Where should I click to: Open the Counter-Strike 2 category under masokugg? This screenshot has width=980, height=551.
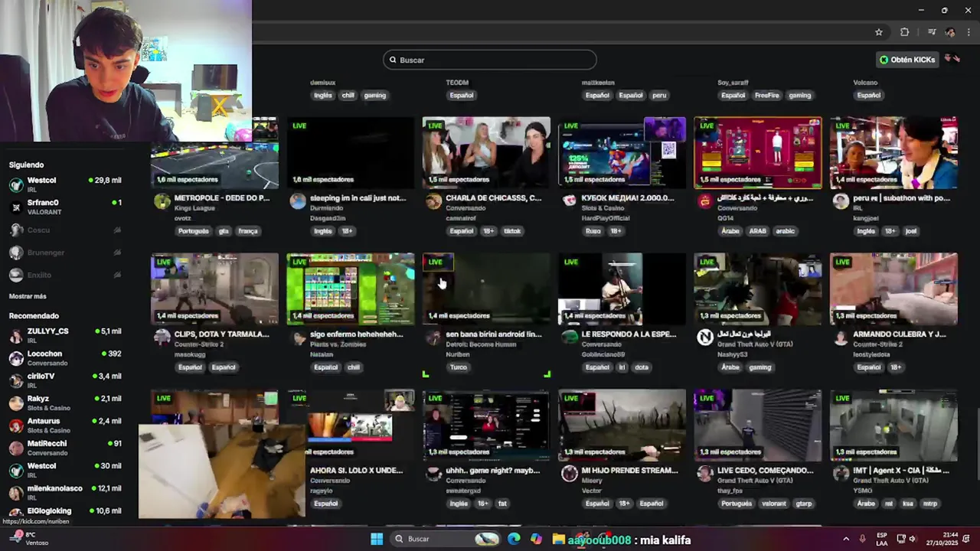click(x=199, y=344)
